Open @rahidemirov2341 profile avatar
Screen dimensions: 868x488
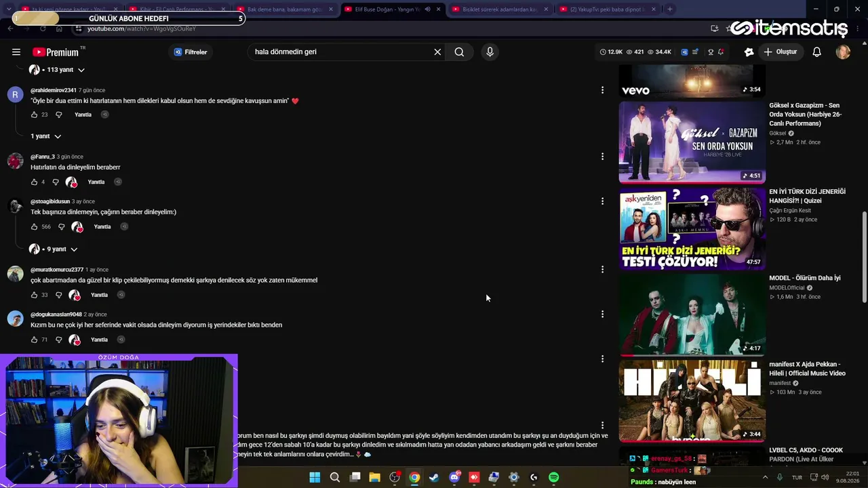point(15,94)
